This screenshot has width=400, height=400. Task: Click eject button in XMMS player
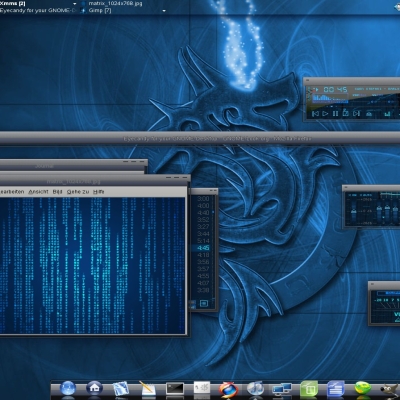pyautogui.click(x=369, y=114)
